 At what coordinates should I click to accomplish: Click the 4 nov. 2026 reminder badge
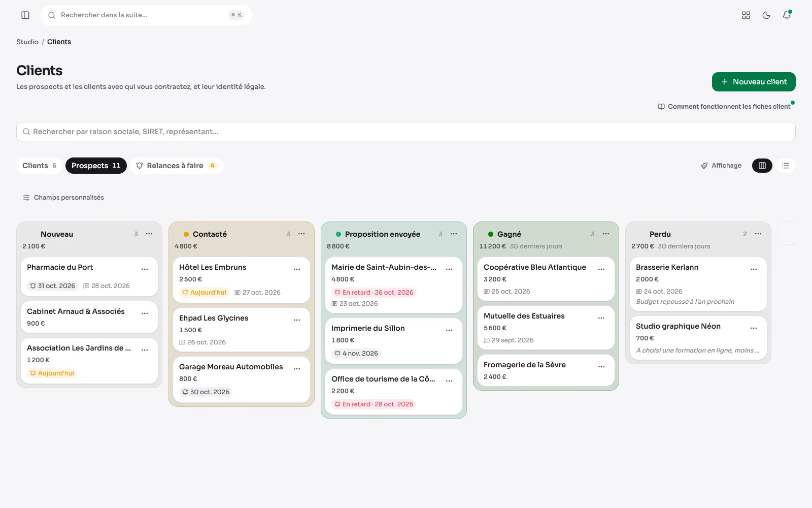356,354
